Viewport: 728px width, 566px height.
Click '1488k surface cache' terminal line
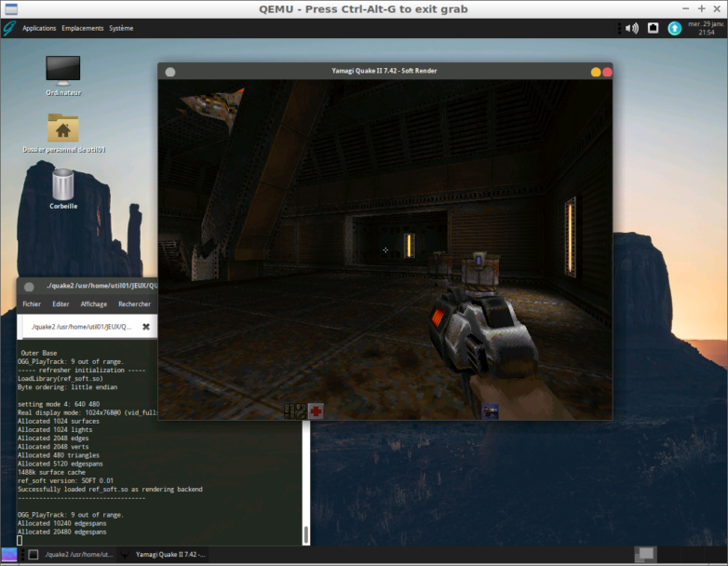51,473
